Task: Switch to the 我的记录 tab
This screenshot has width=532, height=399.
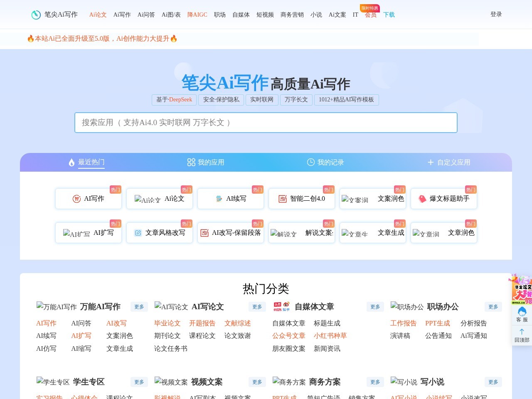Action: coord(325,162)
